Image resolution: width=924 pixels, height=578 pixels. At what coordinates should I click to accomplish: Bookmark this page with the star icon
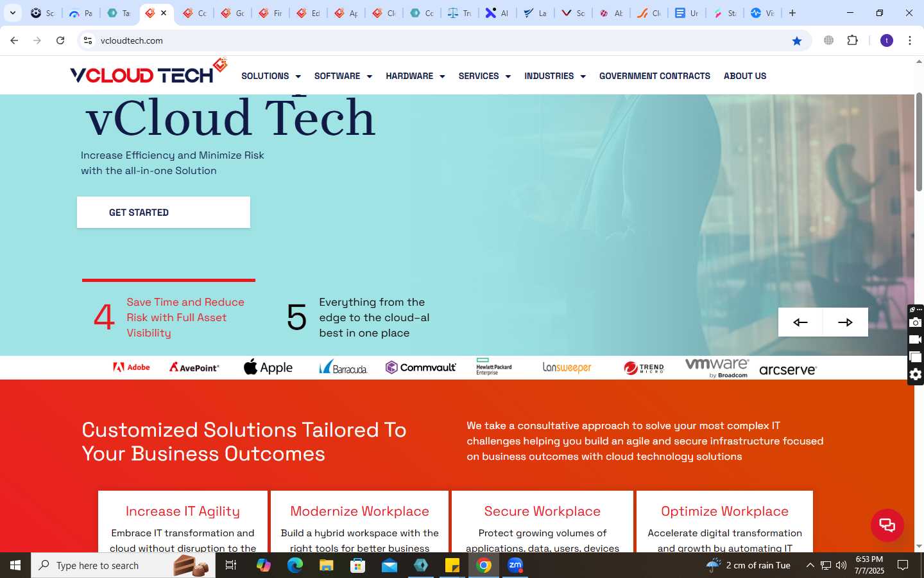[x=797, y=40]
